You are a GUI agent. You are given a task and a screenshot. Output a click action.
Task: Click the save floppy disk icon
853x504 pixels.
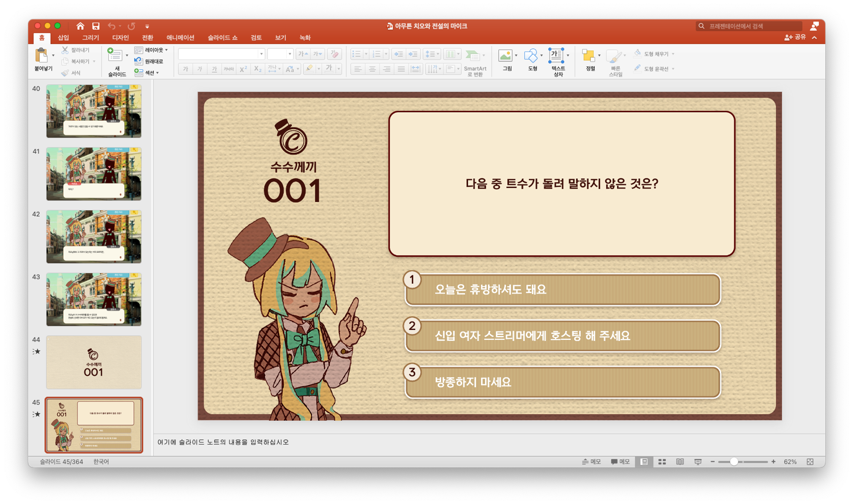pyautogui.click(x=96, y=26)
